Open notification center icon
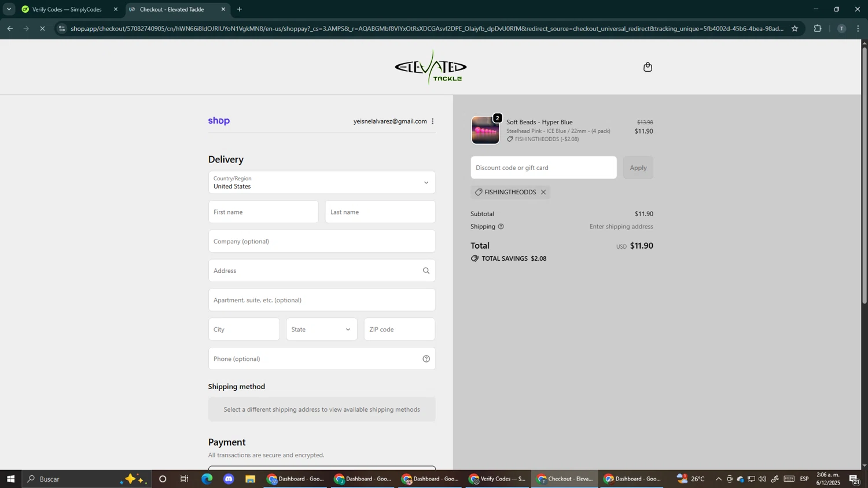 [x=854, y=479]
